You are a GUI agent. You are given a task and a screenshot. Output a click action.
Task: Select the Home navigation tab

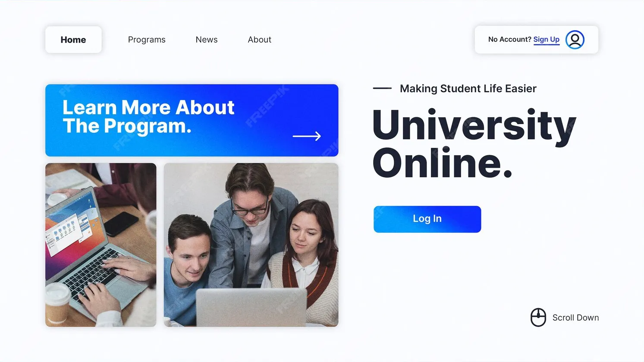point(73,40)
